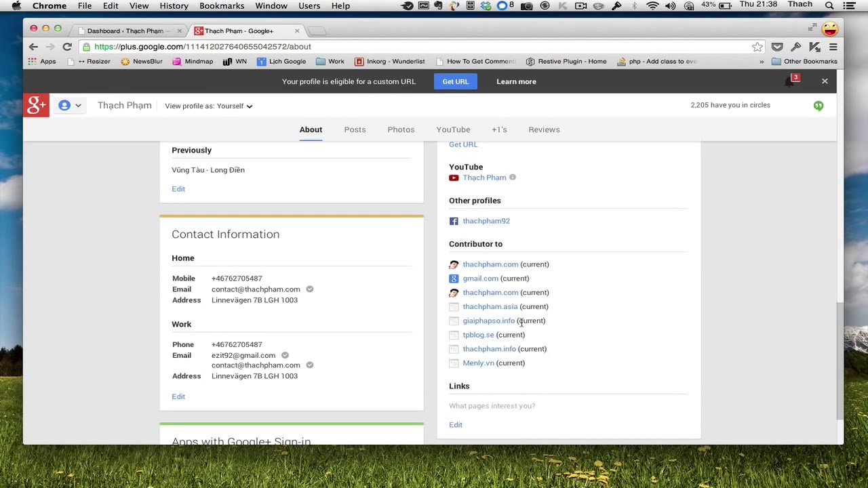Open the thachpham.asia contributor link

click(x=490, y=306)
